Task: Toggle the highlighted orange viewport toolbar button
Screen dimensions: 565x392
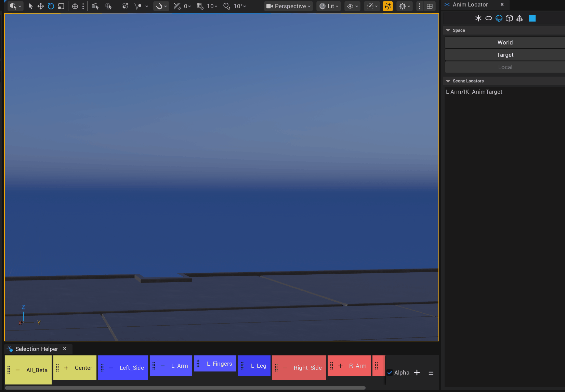Action: coord(388,6)
